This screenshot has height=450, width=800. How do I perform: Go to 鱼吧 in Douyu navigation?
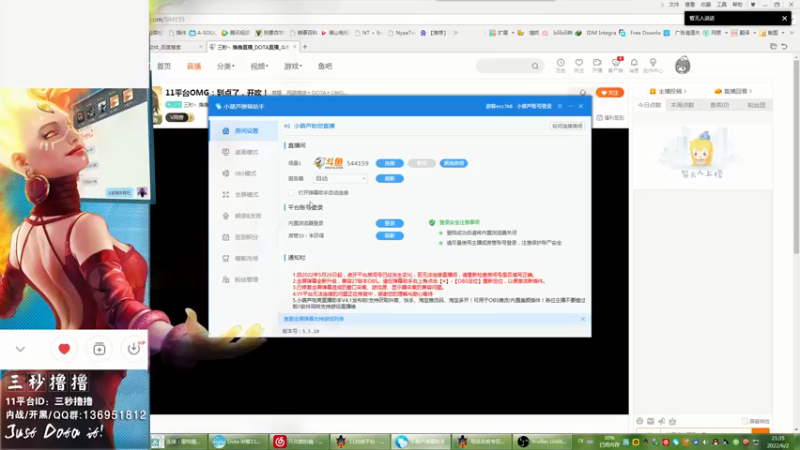pyautogui.click(x=325, y=66)
